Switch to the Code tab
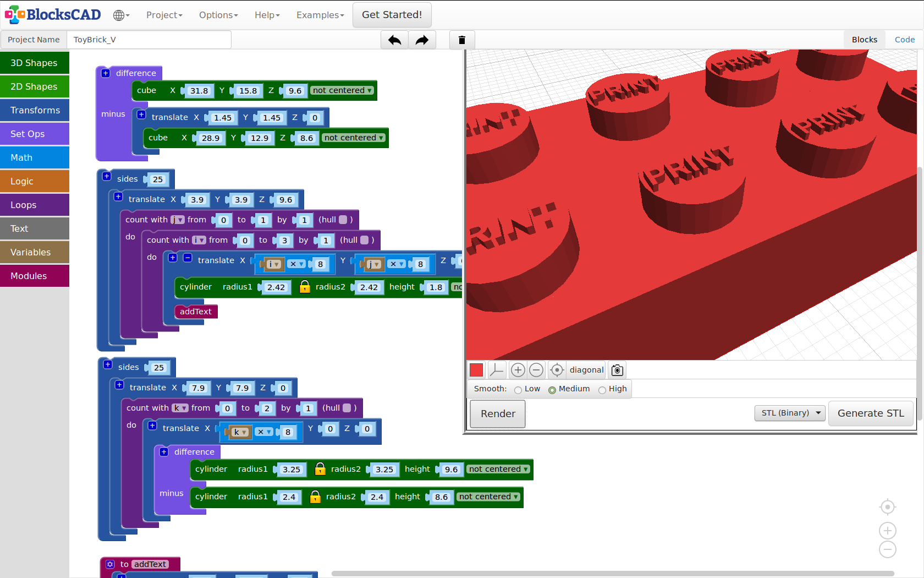The image size is (924, 578). pos(905,40)
